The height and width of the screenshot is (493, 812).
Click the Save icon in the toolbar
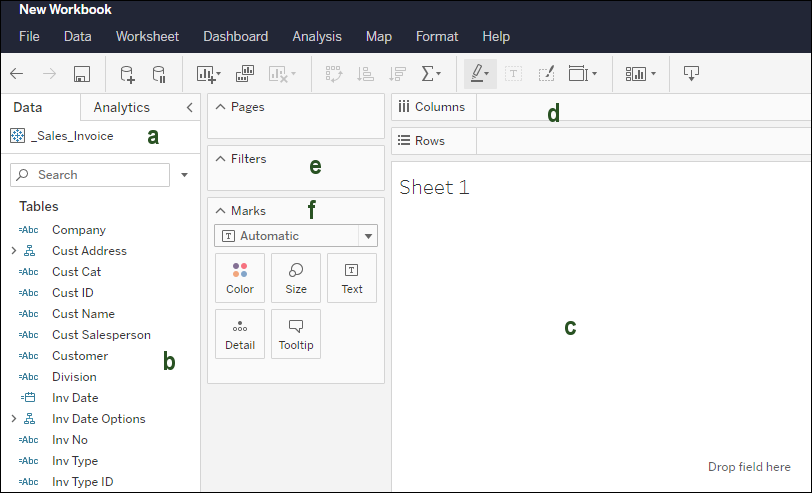(83, 73)
